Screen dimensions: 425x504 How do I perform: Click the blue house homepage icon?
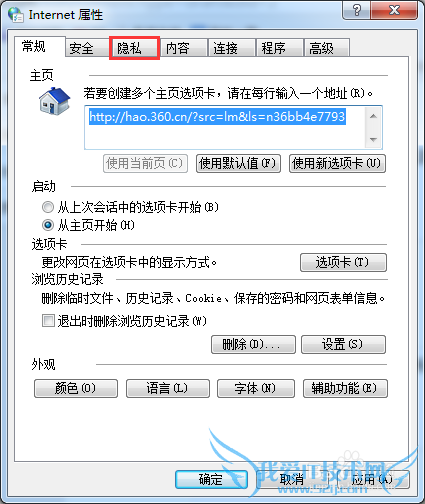pyautogui.click(x=54, y=101)
